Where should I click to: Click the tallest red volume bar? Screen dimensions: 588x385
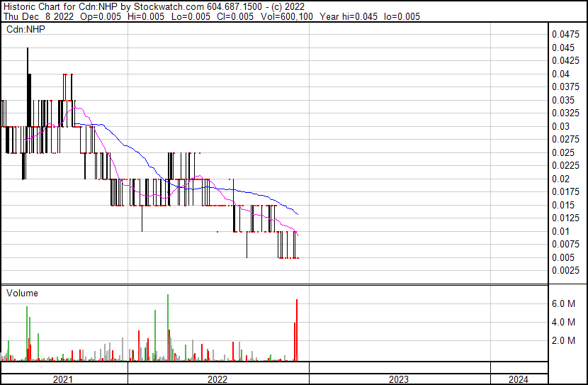click(297, 330)
